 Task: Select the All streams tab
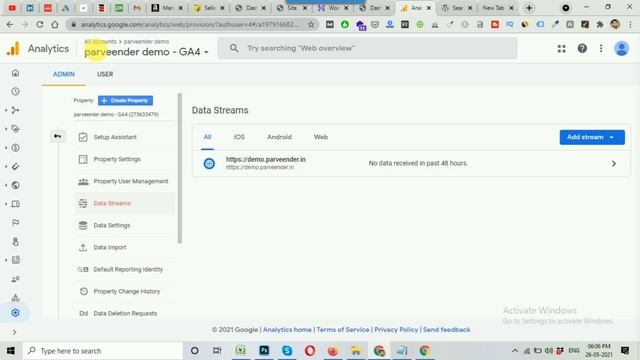pyautogui.click(x=207, y=137)
